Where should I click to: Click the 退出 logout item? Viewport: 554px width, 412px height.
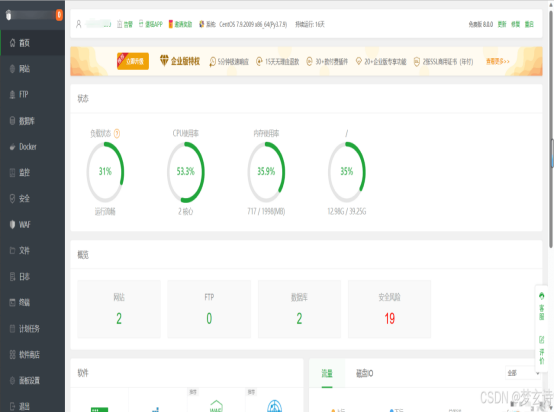[x=32, y=406]
